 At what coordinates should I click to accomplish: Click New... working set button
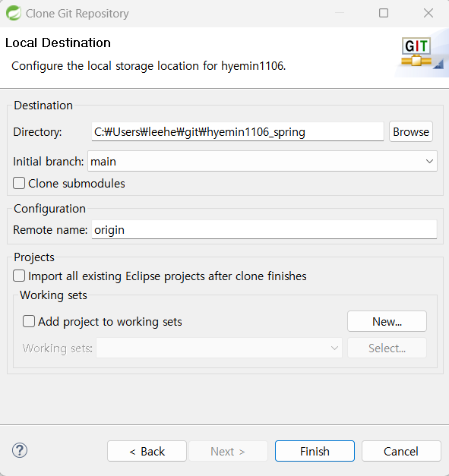[387, 321]
